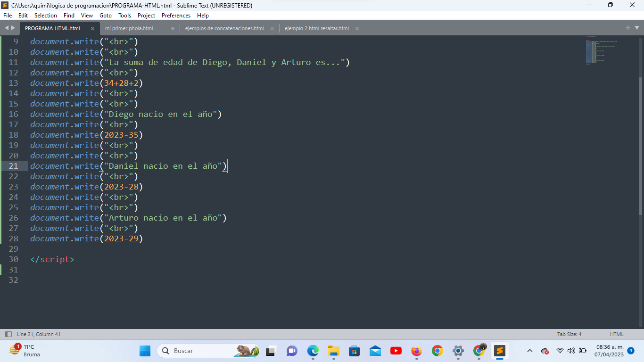Click Line 21, Column 41 status text
The image size is (644, 362).
pos(39,334)
